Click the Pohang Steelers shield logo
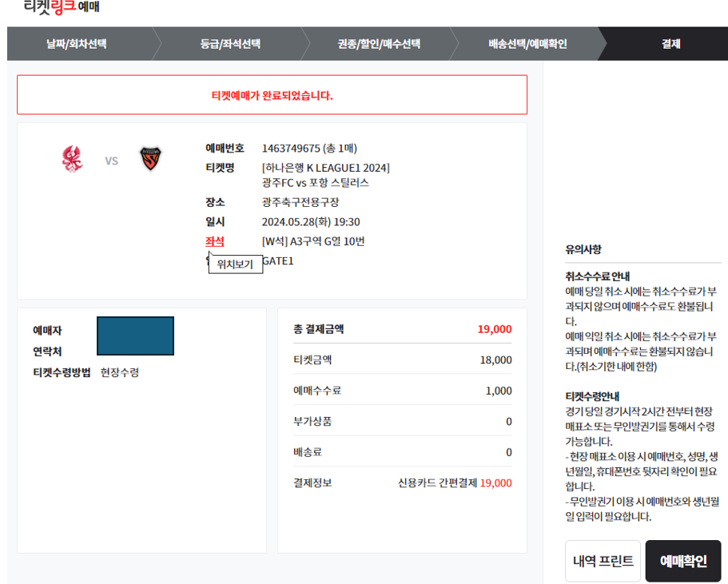 pos(150,159)
